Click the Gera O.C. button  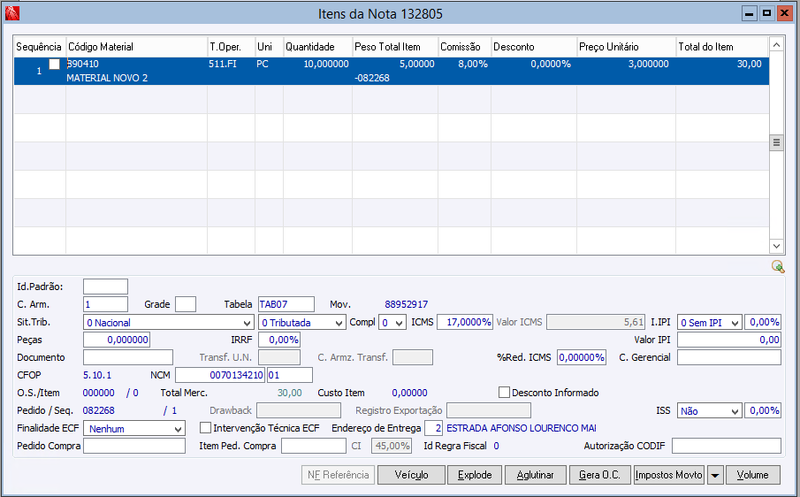click(x=600, y=475)
